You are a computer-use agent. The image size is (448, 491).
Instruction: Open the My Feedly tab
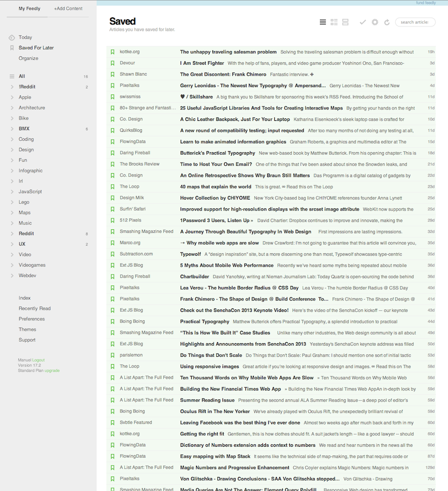pos(29,8)
